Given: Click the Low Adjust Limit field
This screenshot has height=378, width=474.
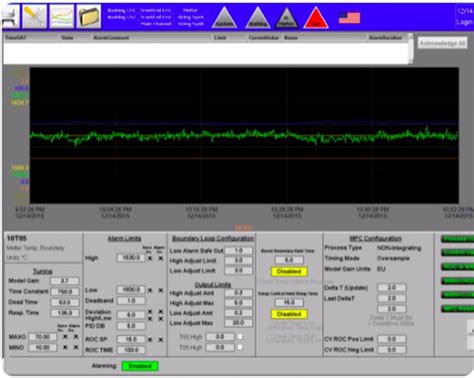Looking at the screenshot, I should [238, 271].
